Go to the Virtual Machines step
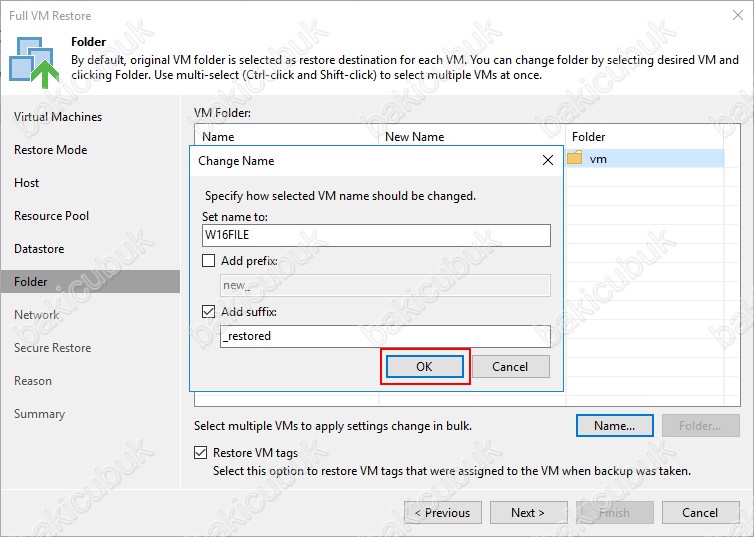The height and width of the screenshot is (537, 754). (x=58, y=117)
